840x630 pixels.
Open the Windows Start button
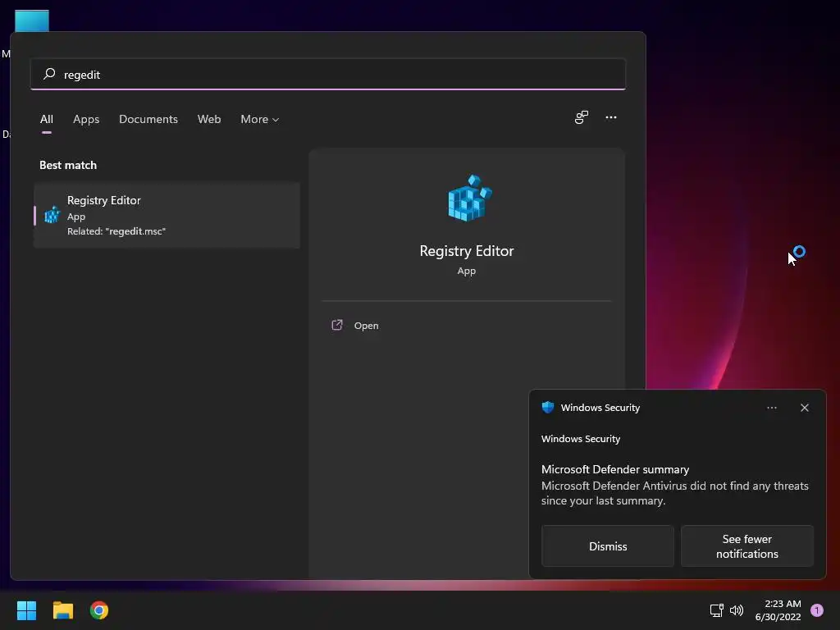point(26,610)
